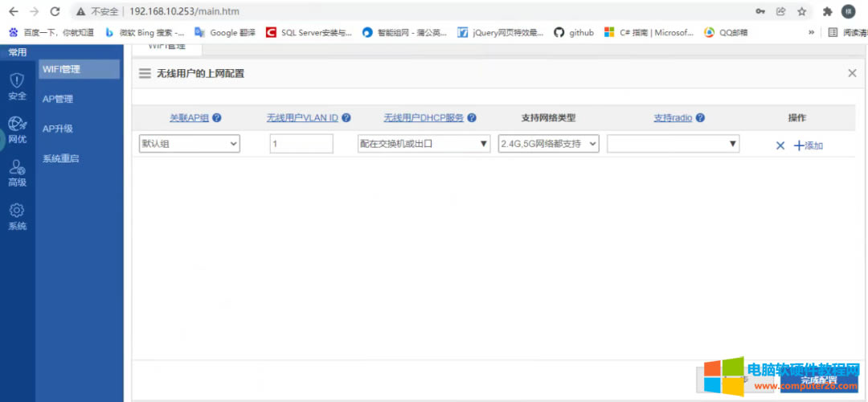Viewport: 868px width, 402px height.
Task: Open the github bookmark
Action: pyautogui.click(x=574, y=33)
